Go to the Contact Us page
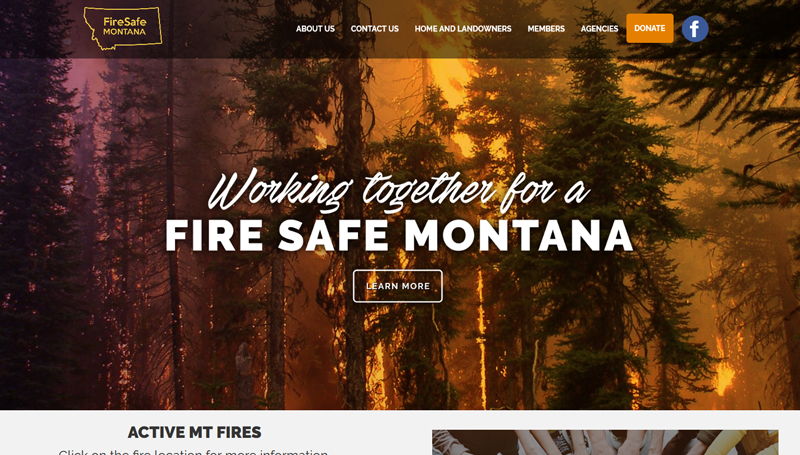 (374, 29)
